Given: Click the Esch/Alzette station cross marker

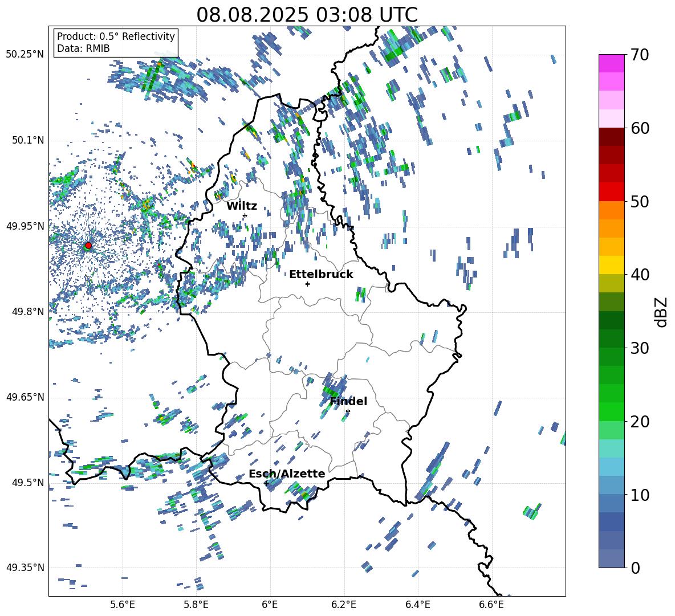Looking at the screenshot, I should click(266, 483).
